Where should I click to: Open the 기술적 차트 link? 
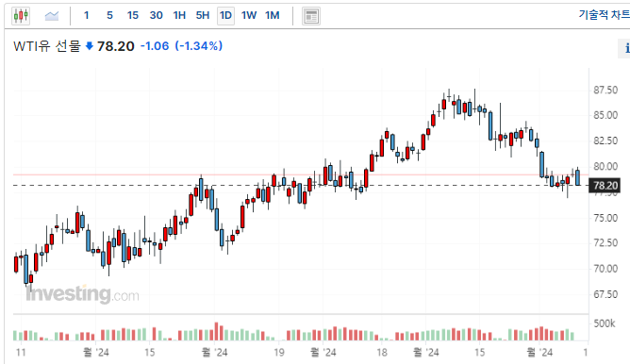point(604,15)
